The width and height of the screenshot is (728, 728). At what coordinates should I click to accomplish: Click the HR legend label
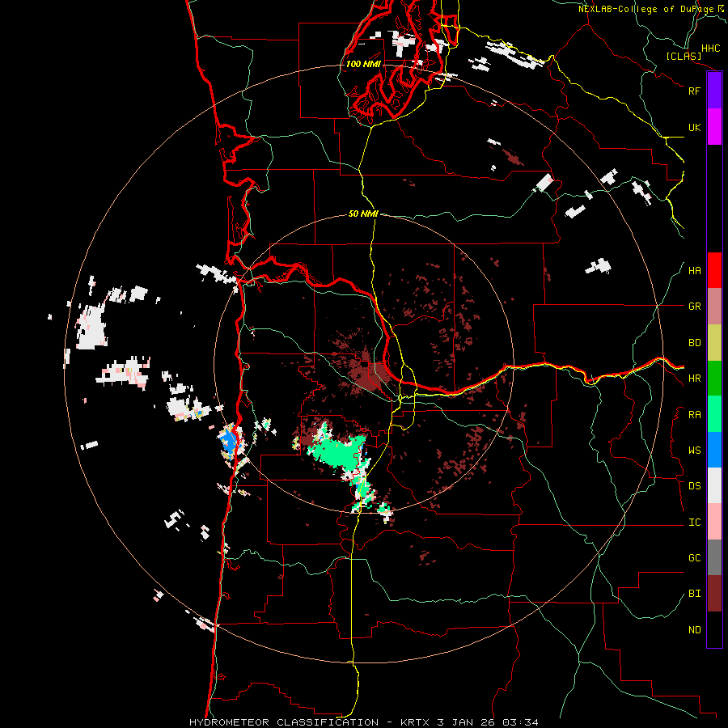point(694,379)
